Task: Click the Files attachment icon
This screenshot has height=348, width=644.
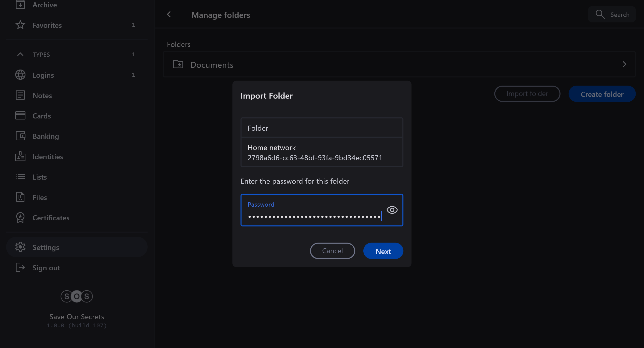Action: (x=20, y=197)
